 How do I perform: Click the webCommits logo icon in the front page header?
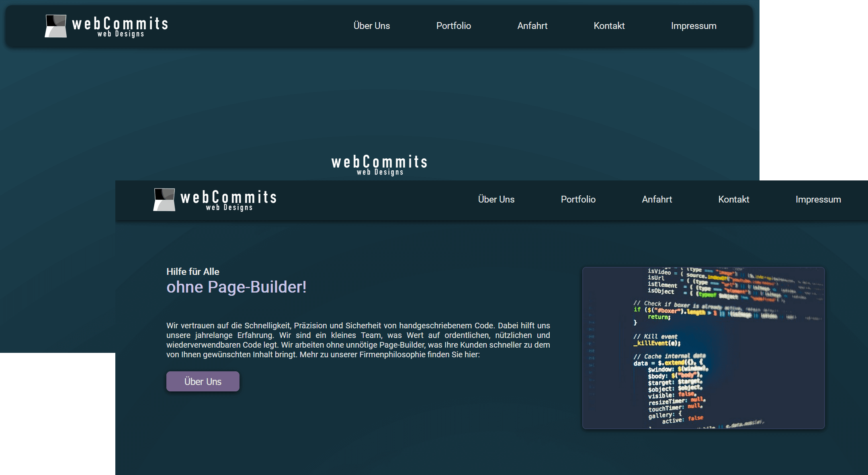[164, 200]
